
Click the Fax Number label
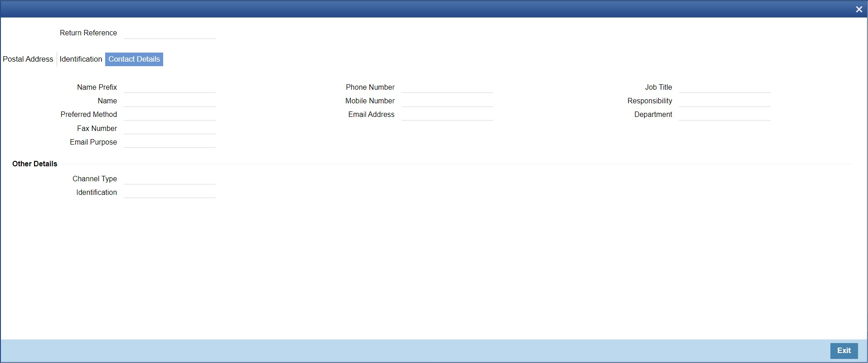[x=97, y=128]
